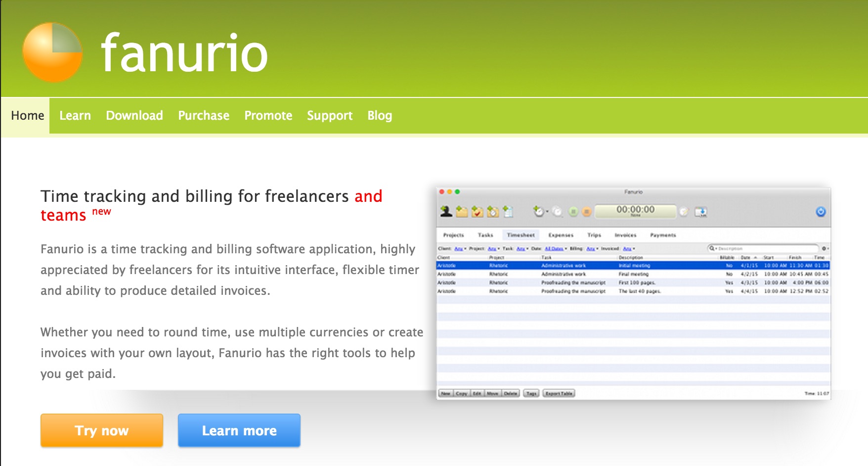Click the orange Try now button
868x466 pixels.
102,430
